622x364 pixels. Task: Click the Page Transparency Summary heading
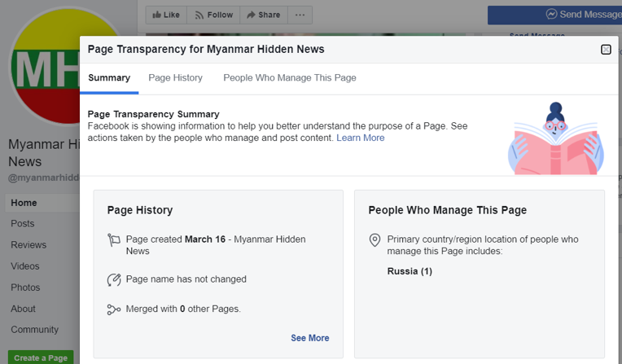(154, 114)
